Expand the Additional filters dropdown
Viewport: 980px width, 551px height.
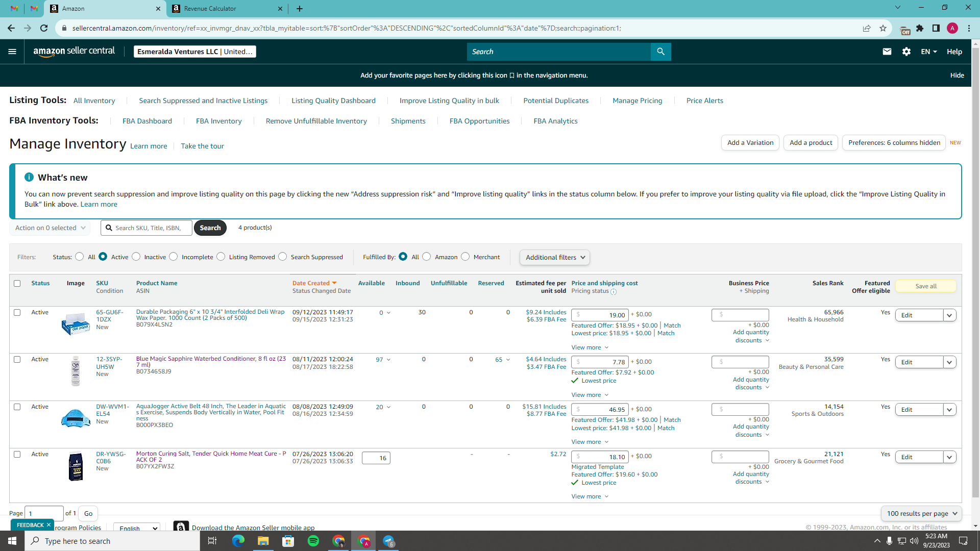tap(555, 258)
